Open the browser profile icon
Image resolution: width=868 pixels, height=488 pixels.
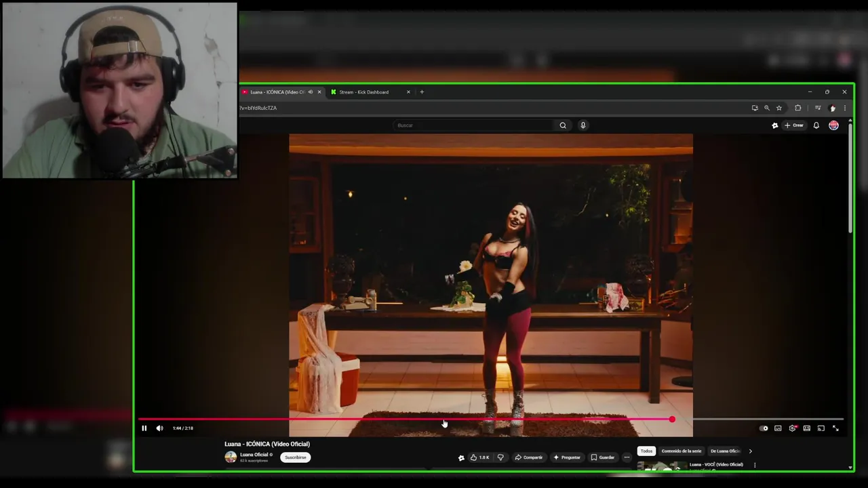coord(833,108)
